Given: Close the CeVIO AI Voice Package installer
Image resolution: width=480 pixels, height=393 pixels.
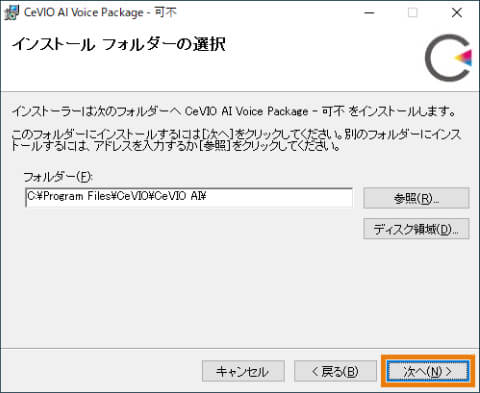Looking at the screenshot, I should point(457,13).
